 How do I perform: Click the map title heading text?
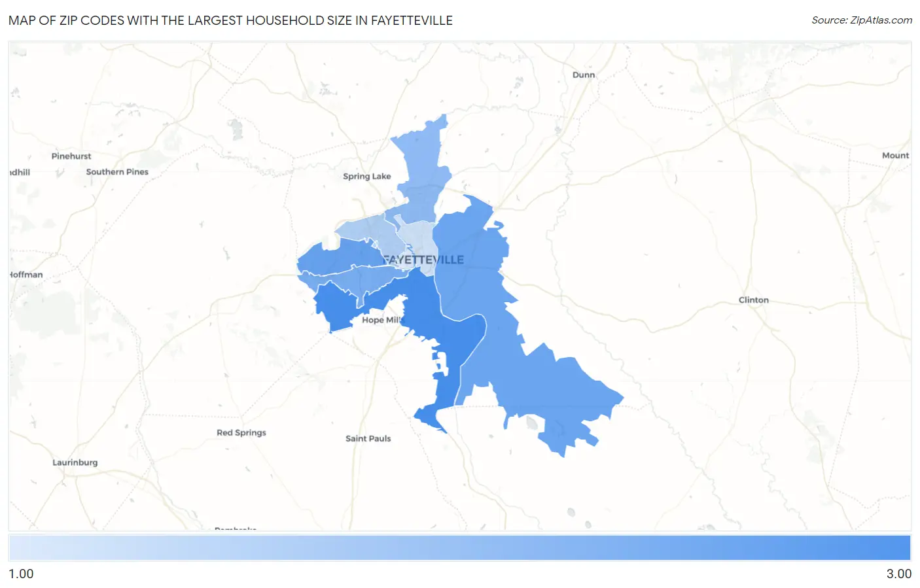click(x=230, y=20)
